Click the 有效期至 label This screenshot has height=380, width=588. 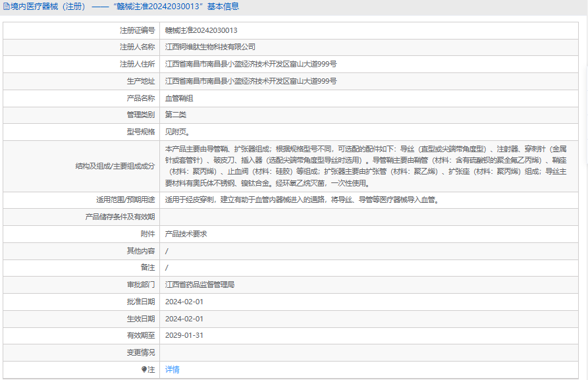[x=141, y=335]
